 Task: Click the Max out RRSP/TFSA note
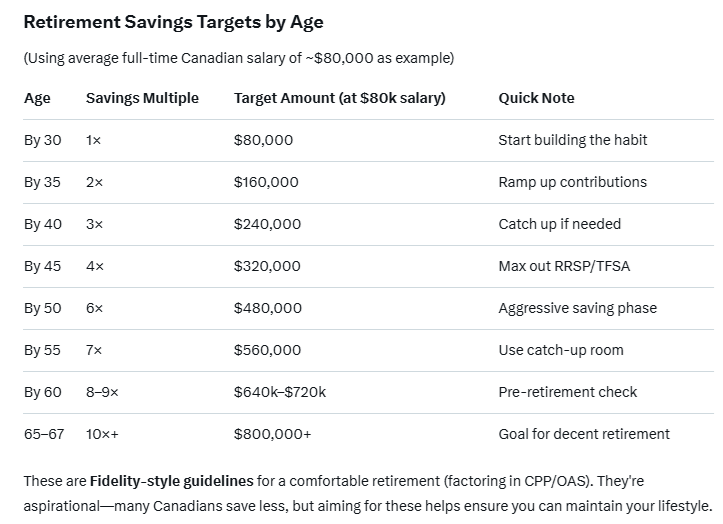[564, 266]
